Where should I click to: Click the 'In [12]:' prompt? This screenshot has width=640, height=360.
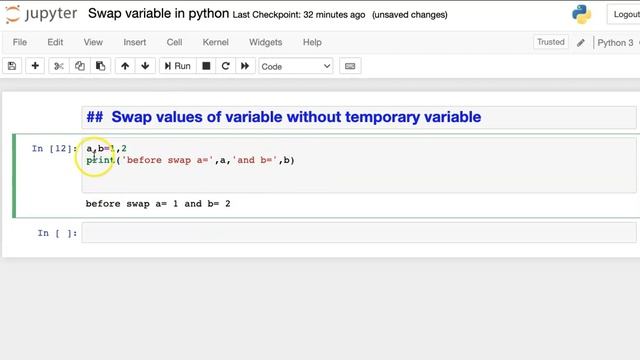(54, 149)
